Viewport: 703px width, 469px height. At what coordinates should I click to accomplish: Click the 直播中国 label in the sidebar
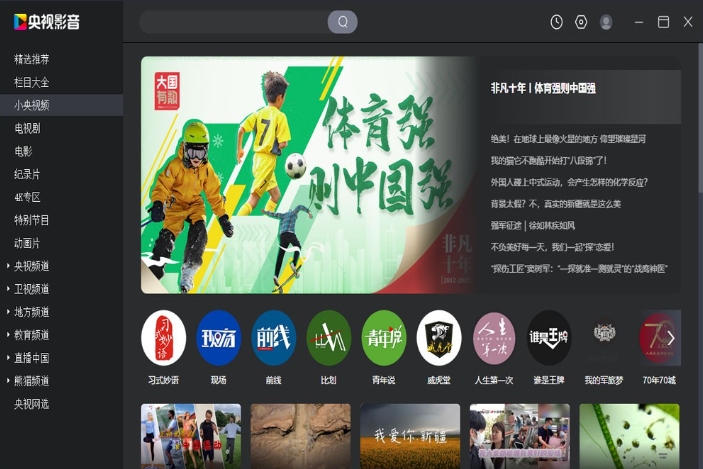31,358
